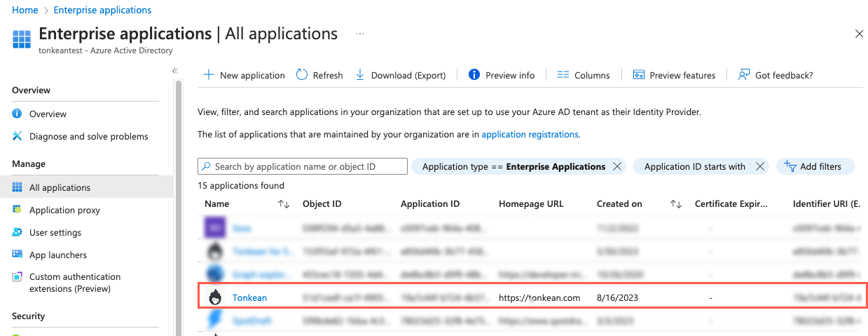Click the Tonkean app logo icon
The height and width of the screenshot is (336, 868).
pos(214,297)
